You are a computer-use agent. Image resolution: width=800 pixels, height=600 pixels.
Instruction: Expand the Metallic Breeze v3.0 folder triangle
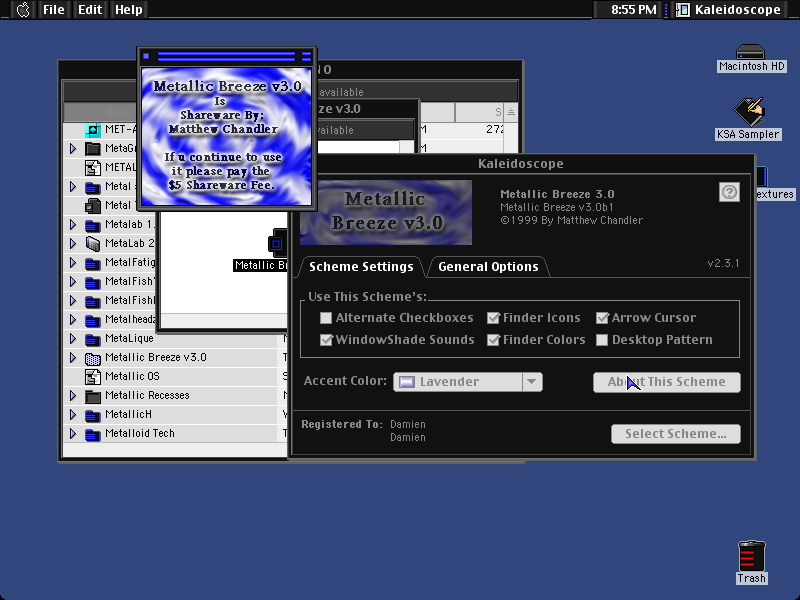[x=73, y=358]
